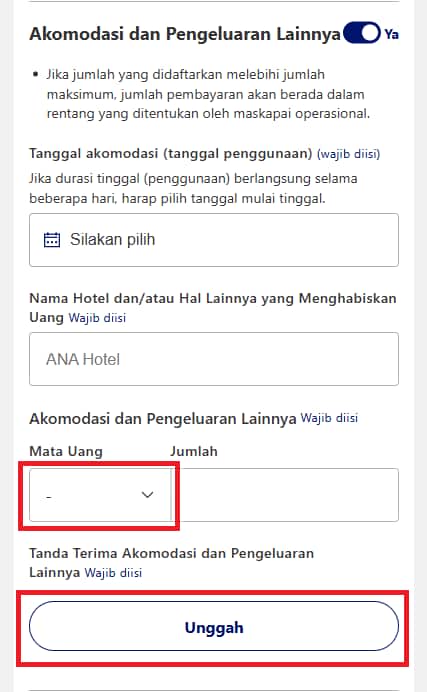
Task: Click the Jumlah label above amount field
Action: 194,451
